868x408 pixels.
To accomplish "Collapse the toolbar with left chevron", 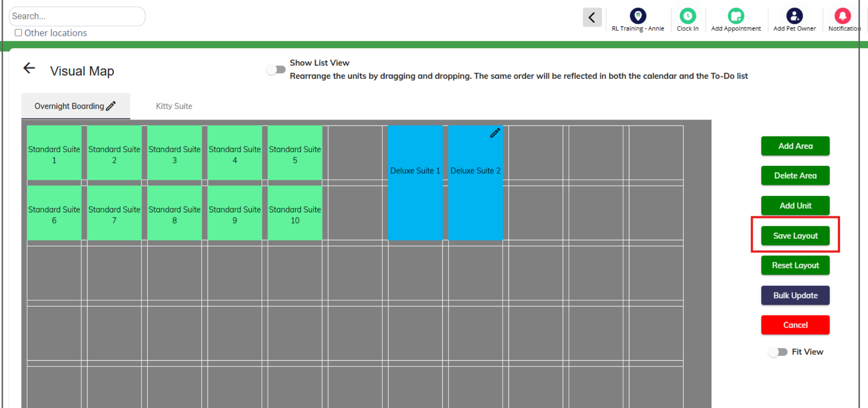I will [x=592, y=17].
